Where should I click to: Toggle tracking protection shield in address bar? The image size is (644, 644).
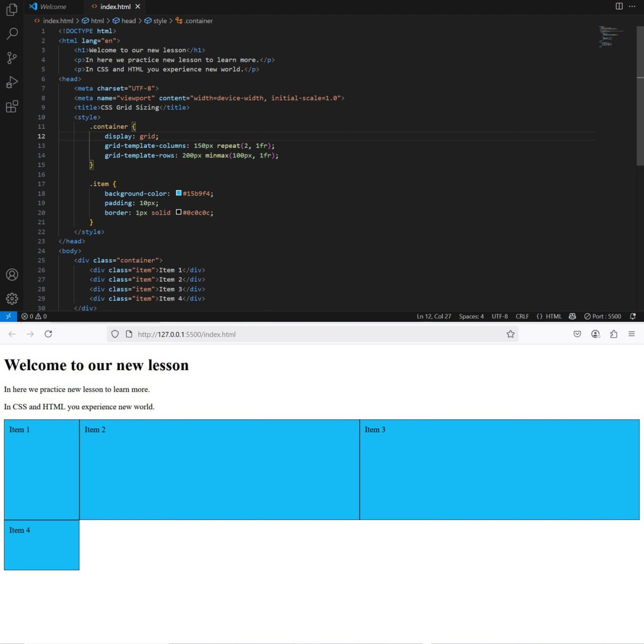115,334
